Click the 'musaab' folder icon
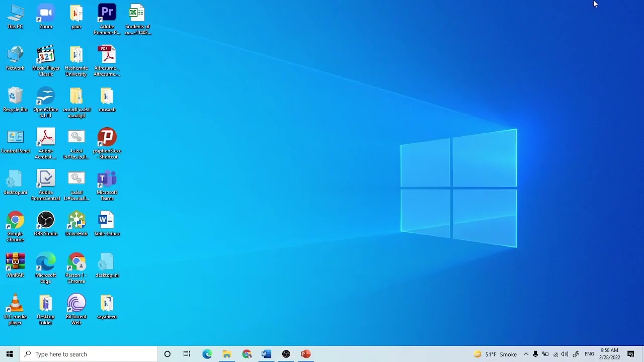Screen dimensions: 644x362 (x=107, y=100)
